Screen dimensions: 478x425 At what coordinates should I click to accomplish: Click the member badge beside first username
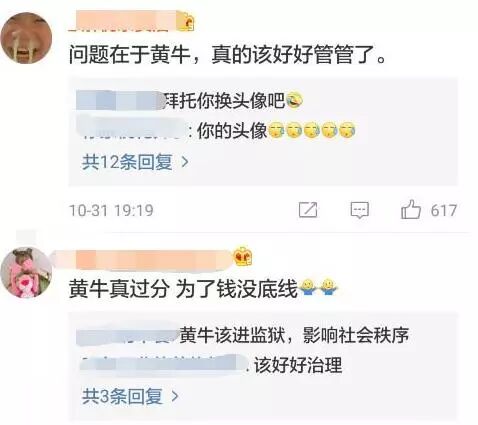186,21
